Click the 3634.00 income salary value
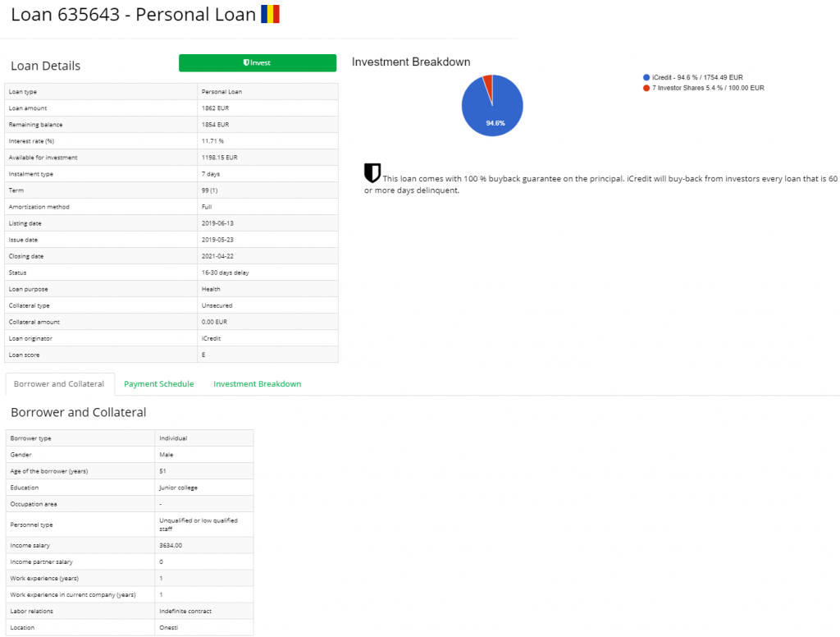This screenshot has height=637, width=840. point(170,545)
